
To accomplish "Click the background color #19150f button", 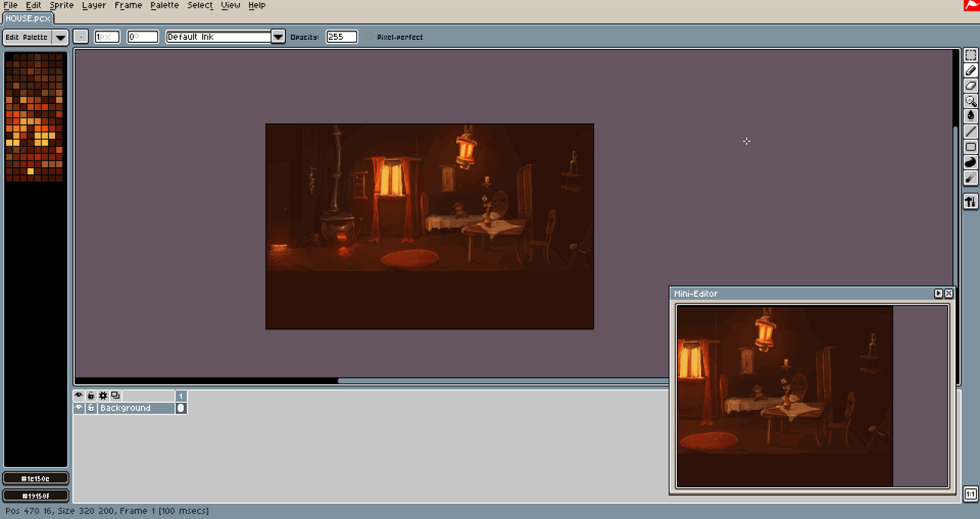I will click(x=36, y=496).
